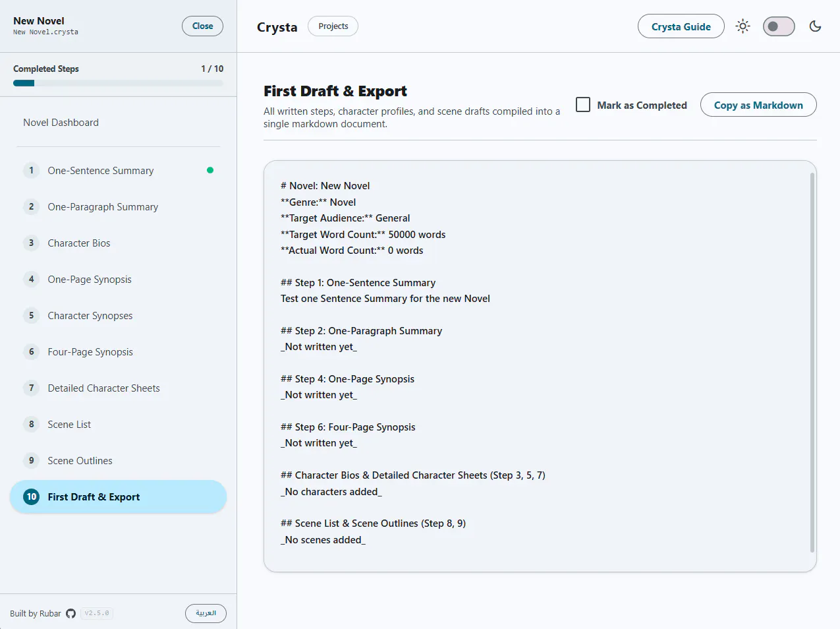840x629 pixels.
Task: Click '## Step 4: One-Page Synopsis' heading
Action: pos(347,379)
